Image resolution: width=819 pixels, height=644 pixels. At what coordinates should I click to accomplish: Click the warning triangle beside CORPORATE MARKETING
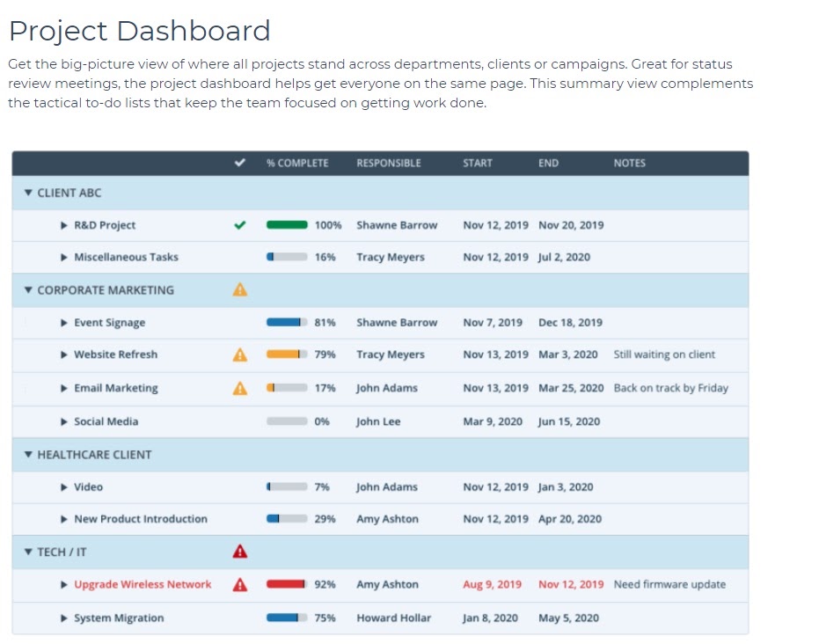(x=239, y=289)
